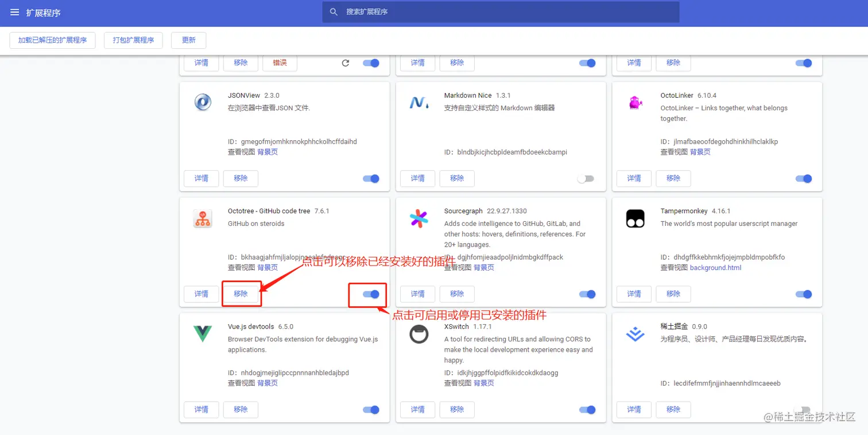Screen dimensions: 868x435
Task: Click the JSONView extension icon
Action: click(x=203, y=102)
